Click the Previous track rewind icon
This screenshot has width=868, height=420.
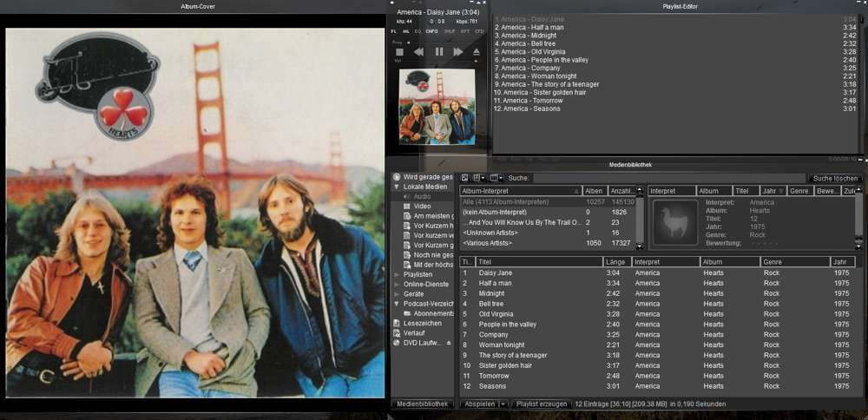418,52
